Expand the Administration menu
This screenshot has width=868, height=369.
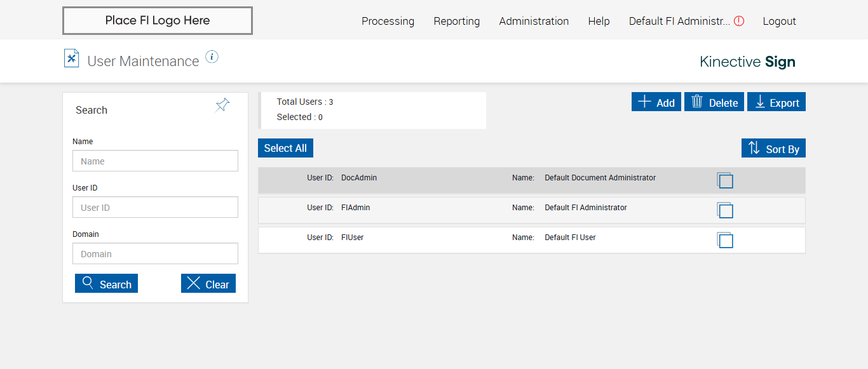(534, 21)
